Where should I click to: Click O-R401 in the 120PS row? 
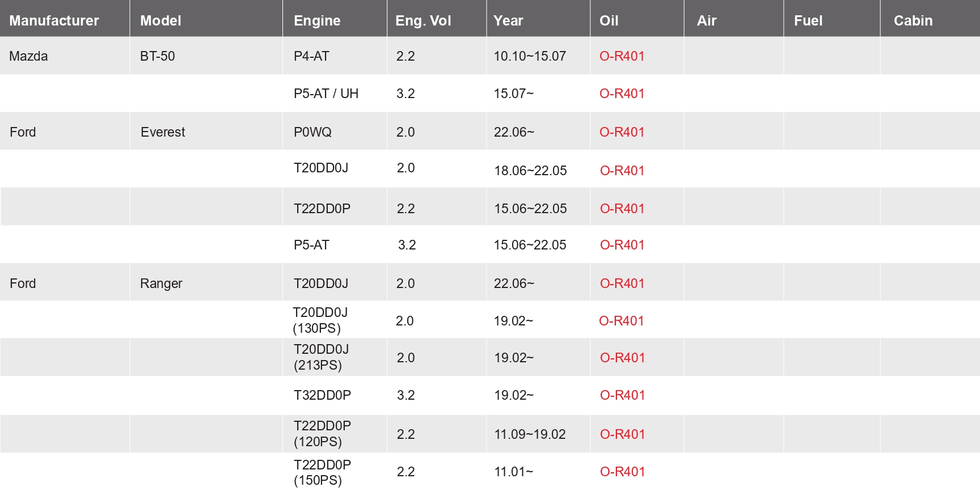coord(623,434)
